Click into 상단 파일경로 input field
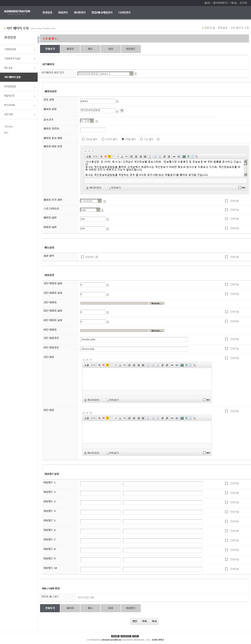 [134, 339]
